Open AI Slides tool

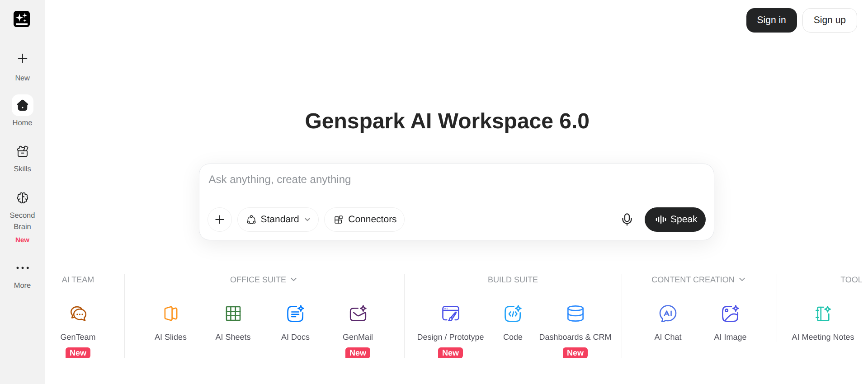pos(170,323)
